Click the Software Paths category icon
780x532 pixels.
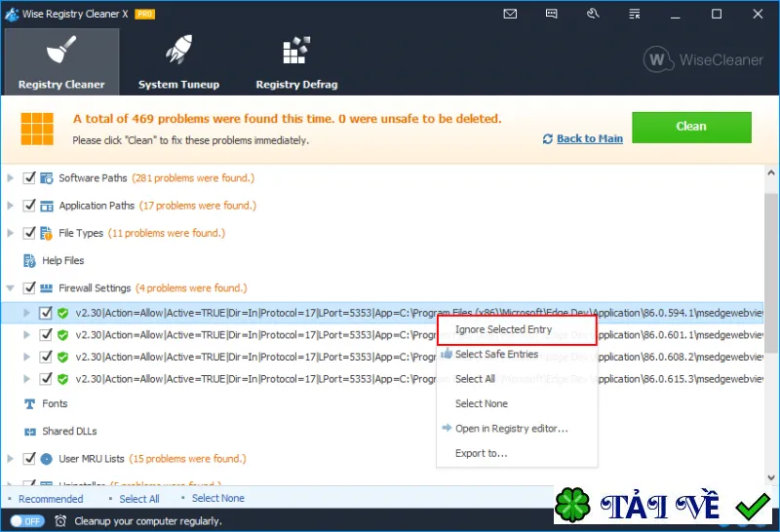point(46,178)
